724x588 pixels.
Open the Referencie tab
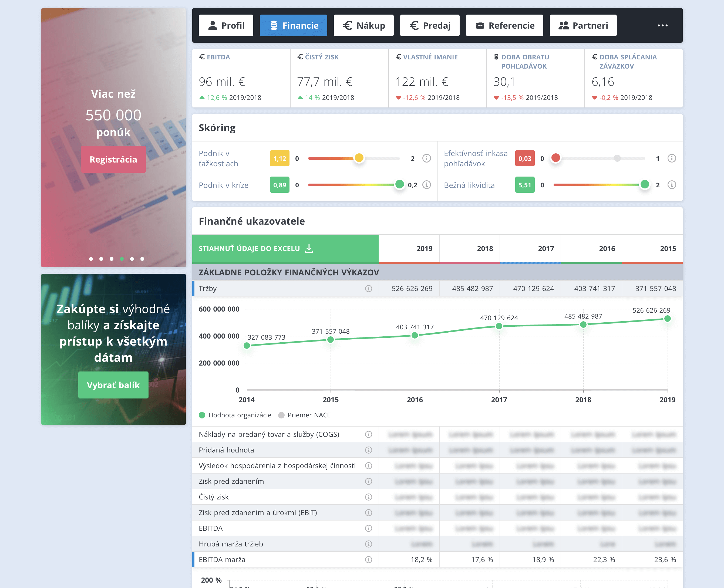(x=504, y=25)
